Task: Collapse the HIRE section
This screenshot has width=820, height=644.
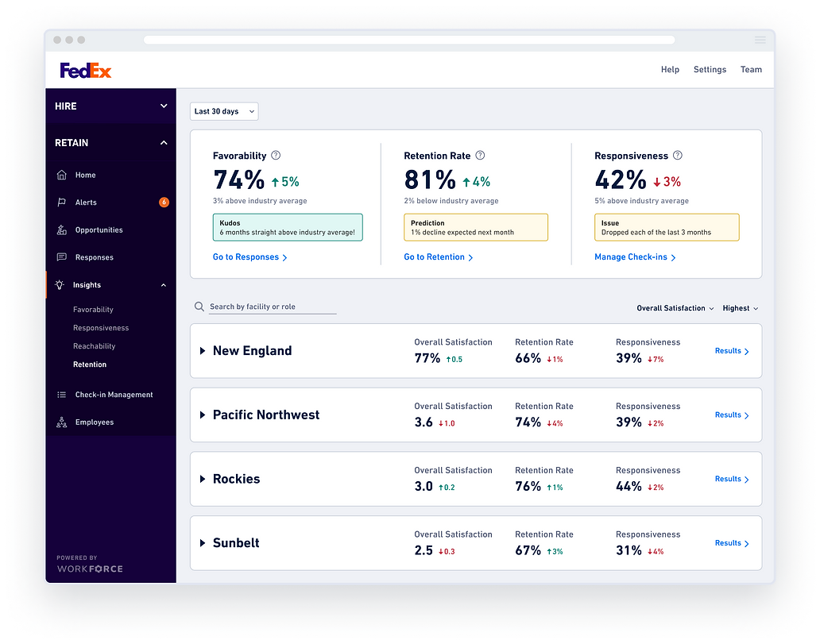Action: pos(164,106)
